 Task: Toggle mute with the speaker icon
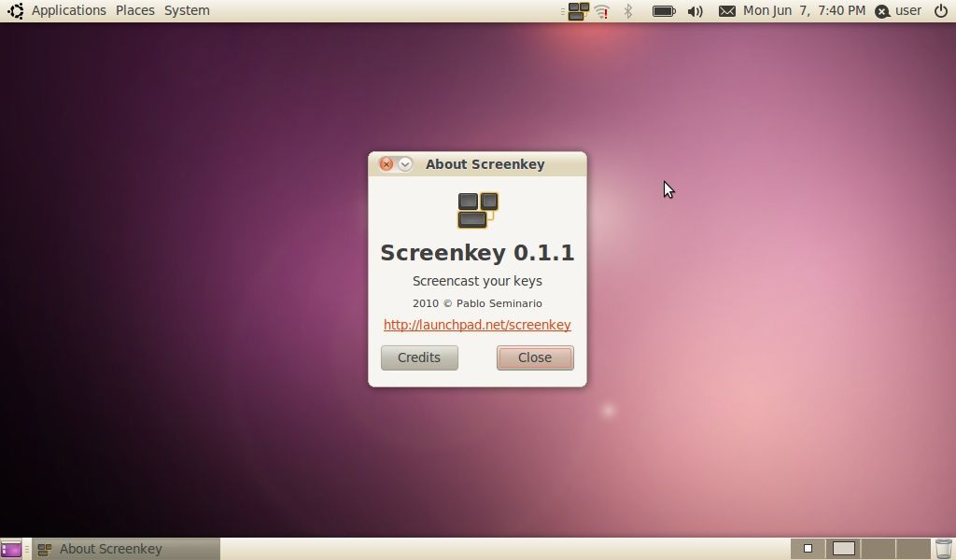695,10
